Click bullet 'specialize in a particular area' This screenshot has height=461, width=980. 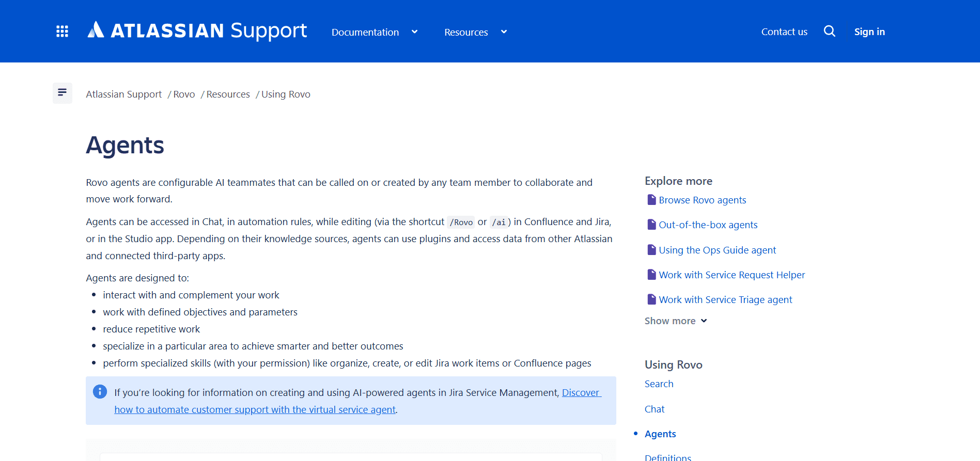point(253,346)
